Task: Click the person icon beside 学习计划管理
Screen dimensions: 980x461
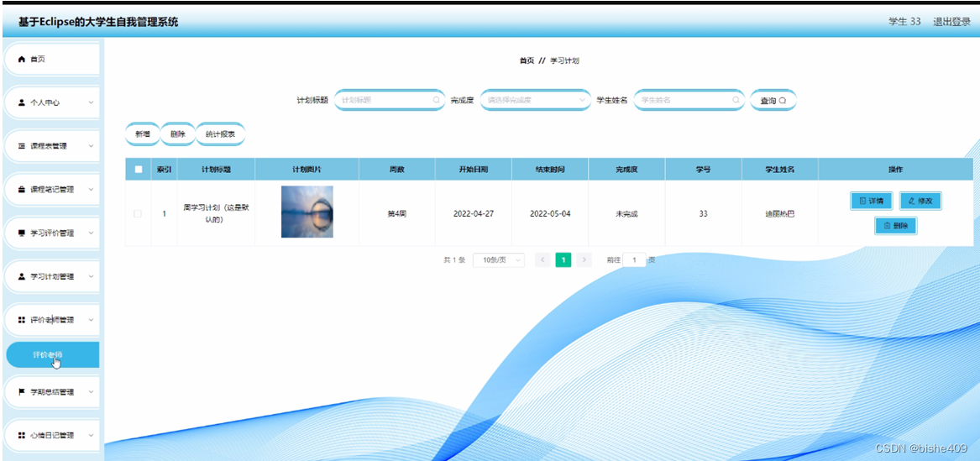Action: click(x=22, y=276)
